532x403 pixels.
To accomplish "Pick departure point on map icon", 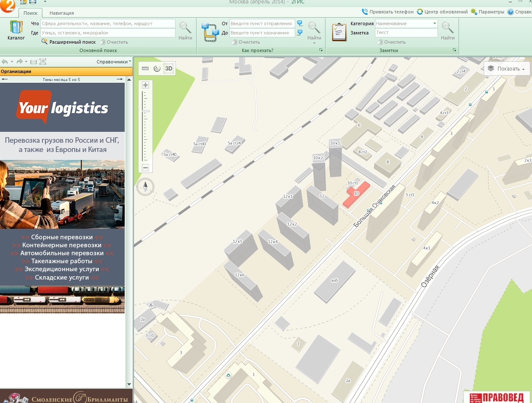I will (x=300, y=24).
